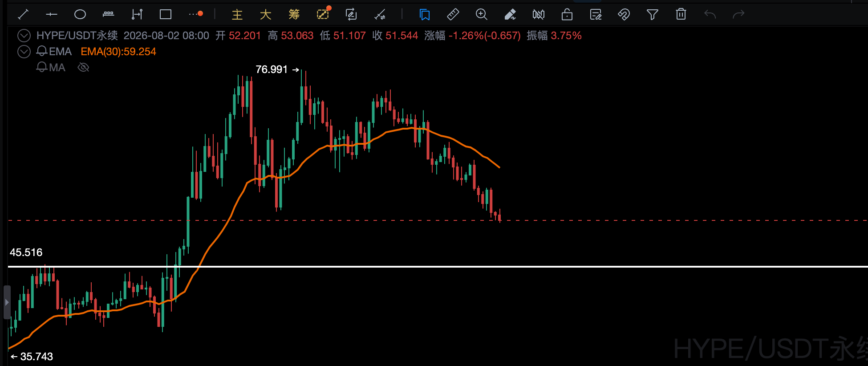Click the 筹 chip distribution button
The image size is (868, 366).
point(294,15)
